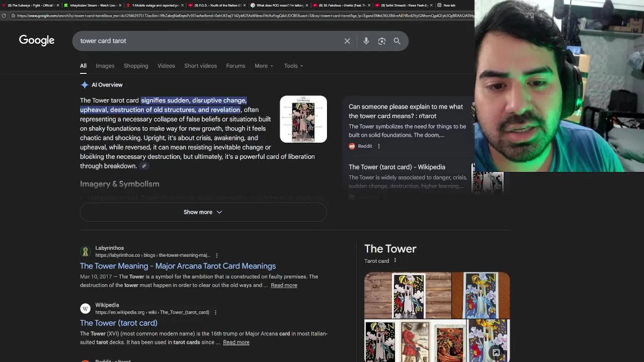Click the AI Overview sparkle icon
The height and width of the screenshot is (362, 644).
pos(85,85)
